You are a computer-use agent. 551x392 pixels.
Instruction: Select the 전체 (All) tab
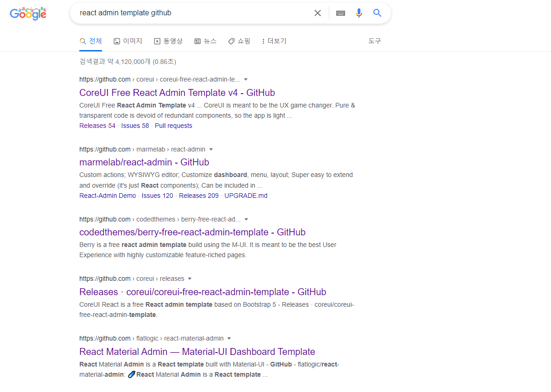(x=90, y=41)
